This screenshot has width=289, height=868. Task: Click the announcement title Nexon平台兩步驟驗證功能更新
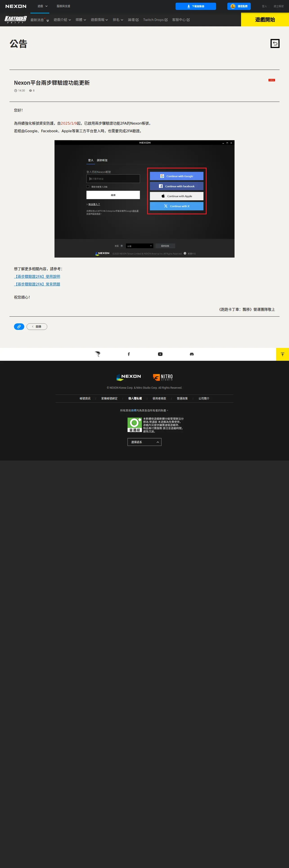52,83
